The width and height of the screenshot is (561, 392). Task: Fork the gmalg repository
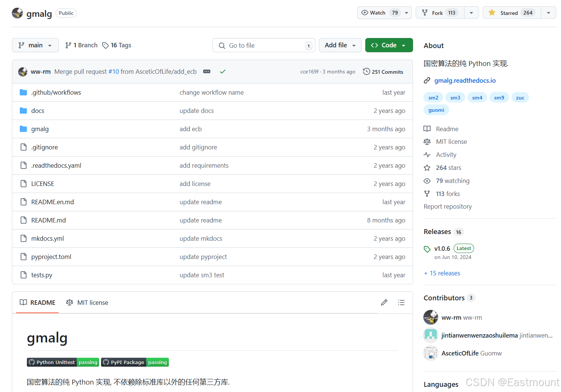(x=440, y=13)
